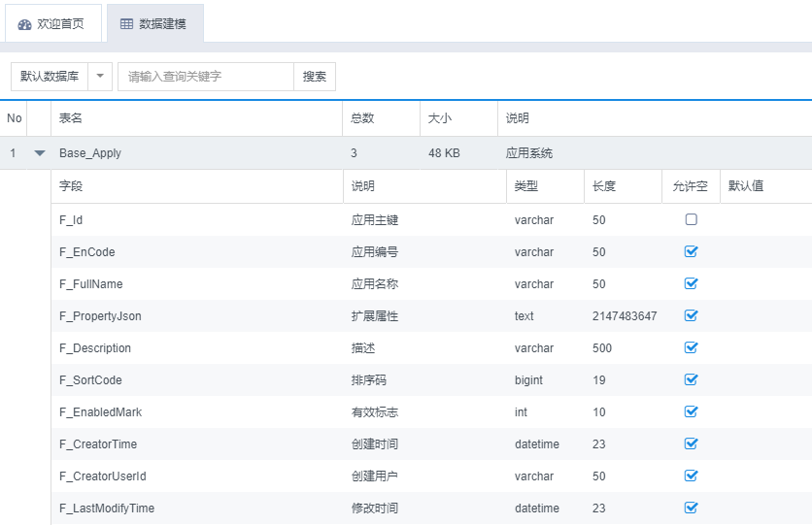The height and width of the screenshot is (525, 812).
Task: Focus the 请输入查询关键字 search field
Action: click(206, 77)
